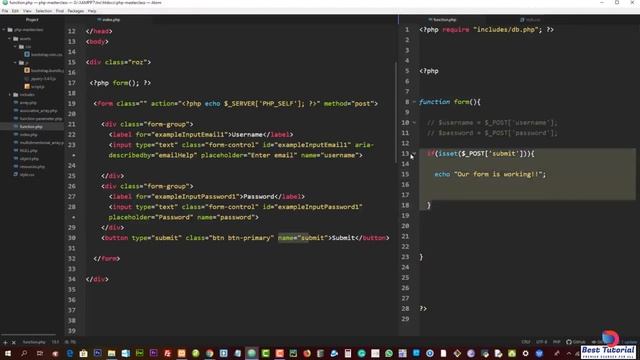
Task: Open Calculator from taskbar
Action: point(348,353)
